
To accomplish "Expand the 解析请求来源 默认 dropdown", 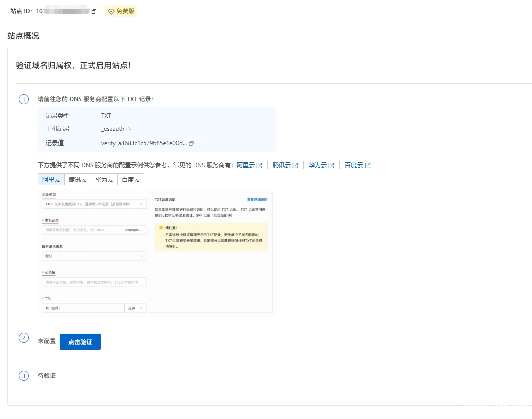I will coord(94,256).
